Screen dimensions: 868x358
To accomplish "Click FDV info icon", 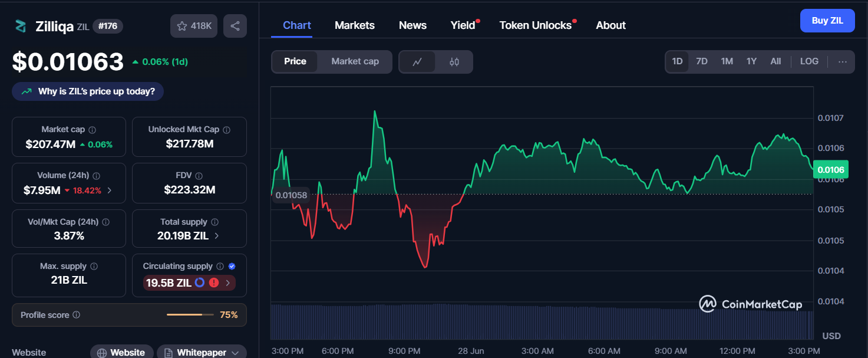I will [x=199, y=176].
